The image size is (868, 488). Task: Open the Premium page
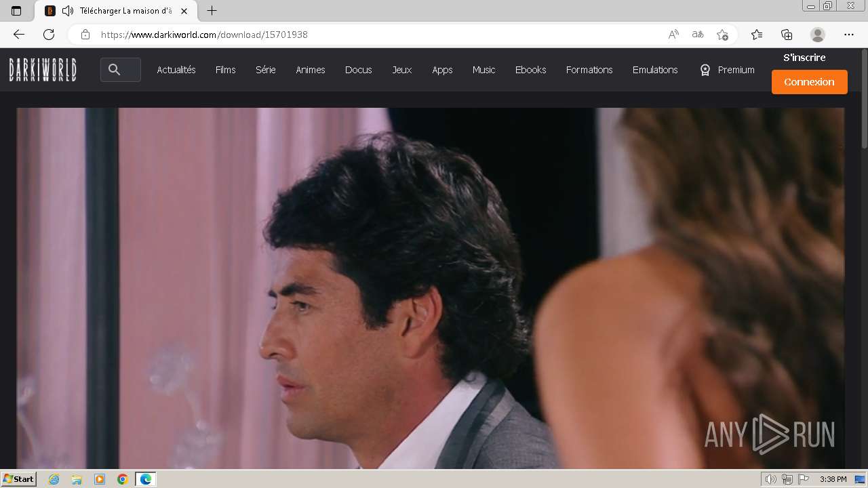[x=727, y=70]
